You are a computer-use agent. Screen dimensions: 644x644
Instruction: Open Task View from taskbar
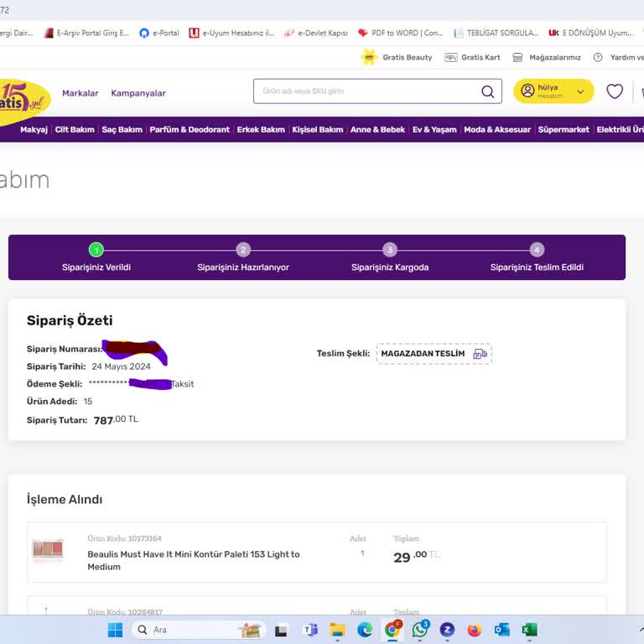point(281,630)
